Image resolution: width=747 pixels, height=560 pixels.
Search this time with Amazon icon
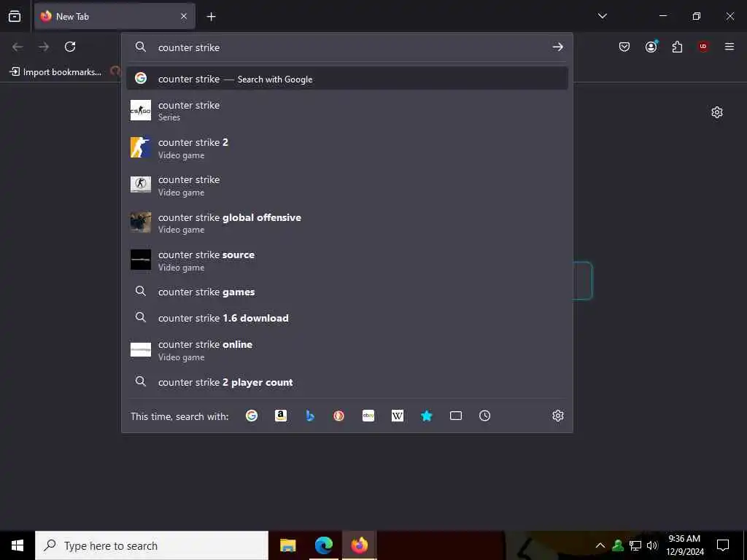[281, 416]
